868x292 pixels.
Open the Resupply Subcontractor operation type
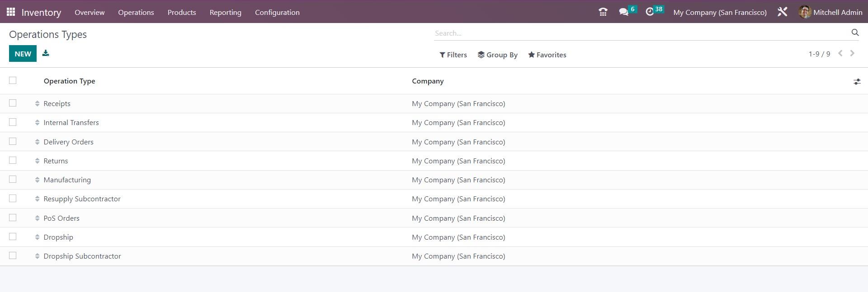pyautogui.click(x=82, y=199)
